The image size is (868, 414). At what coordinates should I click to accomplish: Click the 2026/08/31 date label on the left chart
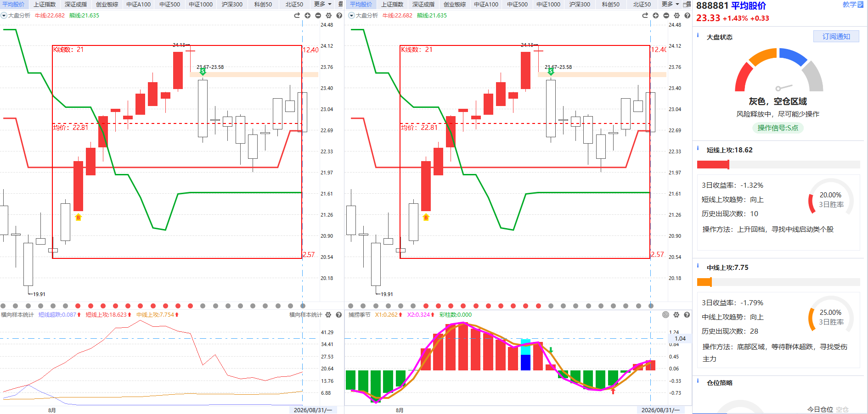pyautogui.click(x=313, y=410)
